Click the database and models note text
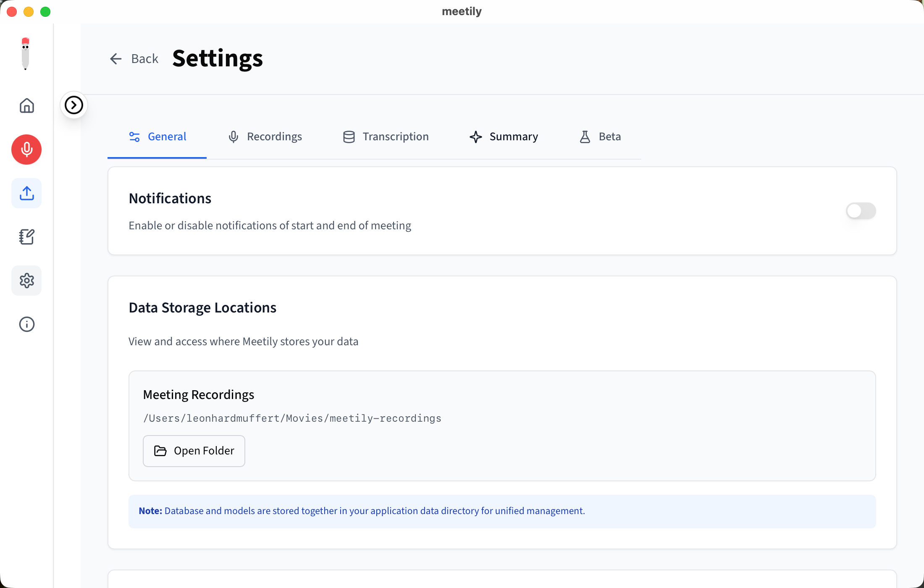 [x=362, y=511]
